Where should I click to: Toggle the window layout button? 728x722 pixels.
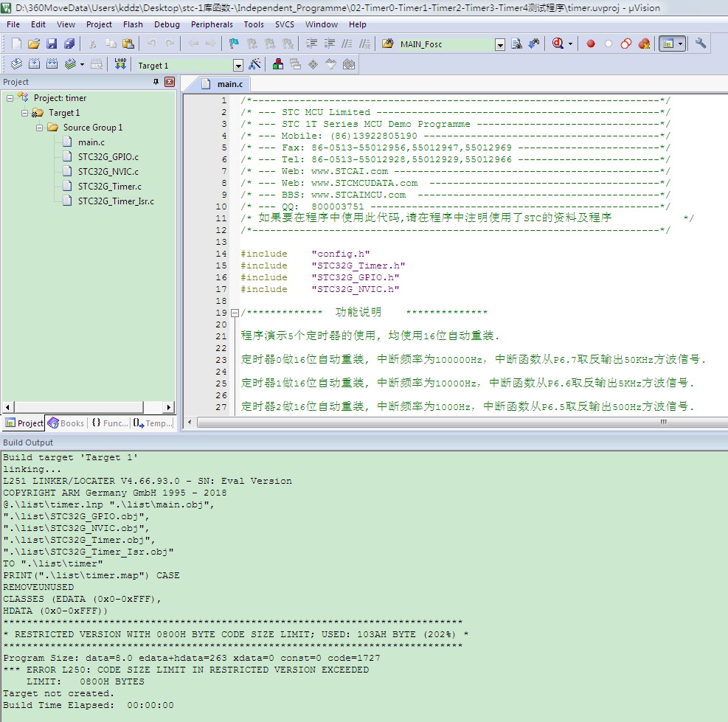tap(668, 44)
